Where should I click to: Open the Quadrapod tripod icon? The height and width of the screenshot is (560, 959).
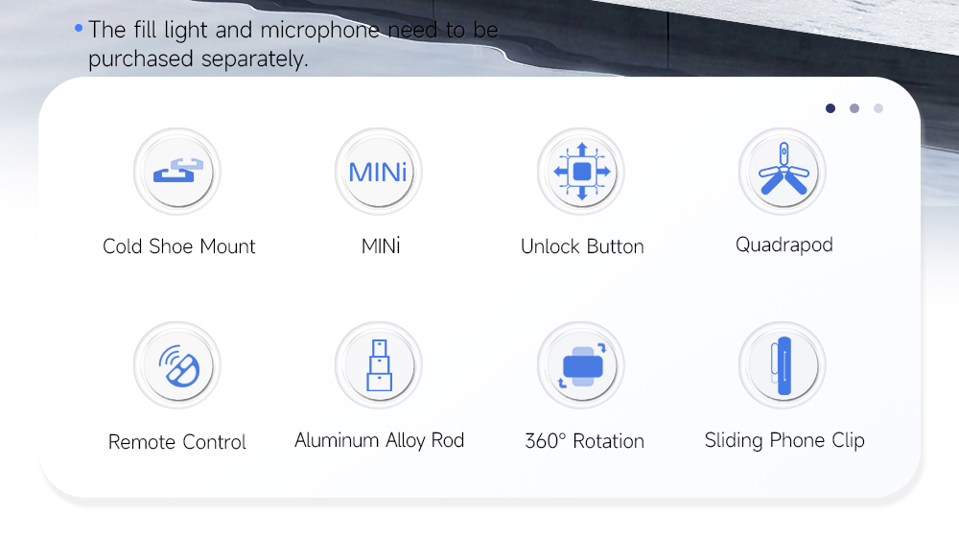point(783,172)
